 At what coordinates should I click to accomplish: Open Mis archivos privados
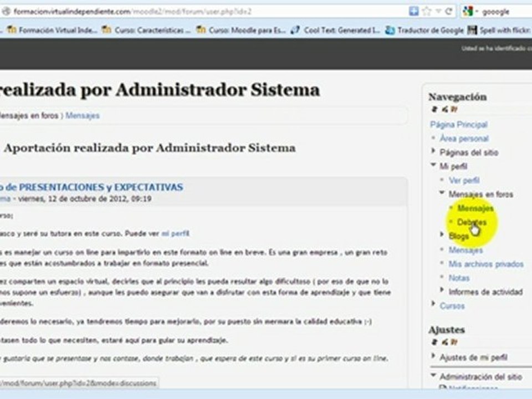coord(486,264)
